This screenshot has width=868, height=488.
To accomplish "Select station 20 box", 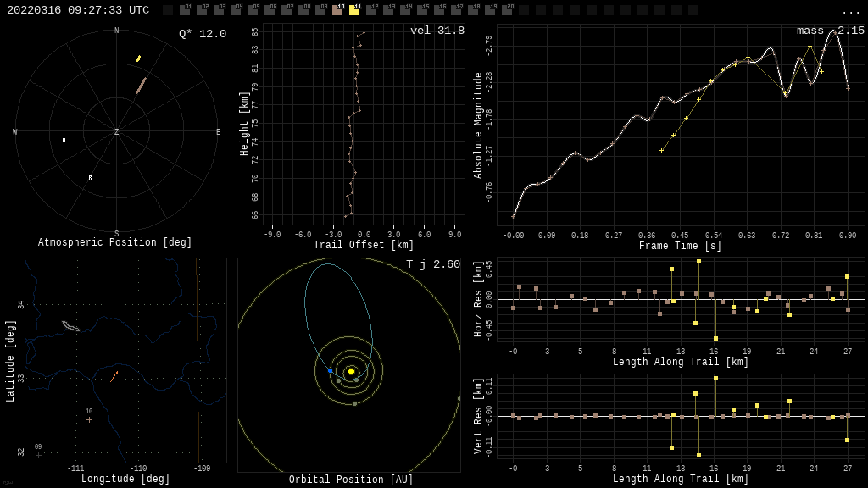I will coord(507,10).
